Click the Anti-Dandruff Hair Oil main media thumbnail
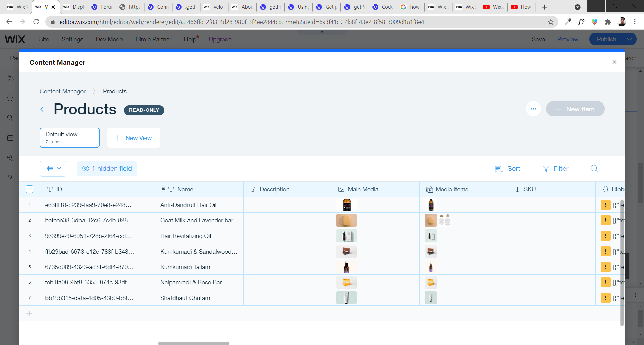Screen dimensions: 644x345 coord(346,205)
